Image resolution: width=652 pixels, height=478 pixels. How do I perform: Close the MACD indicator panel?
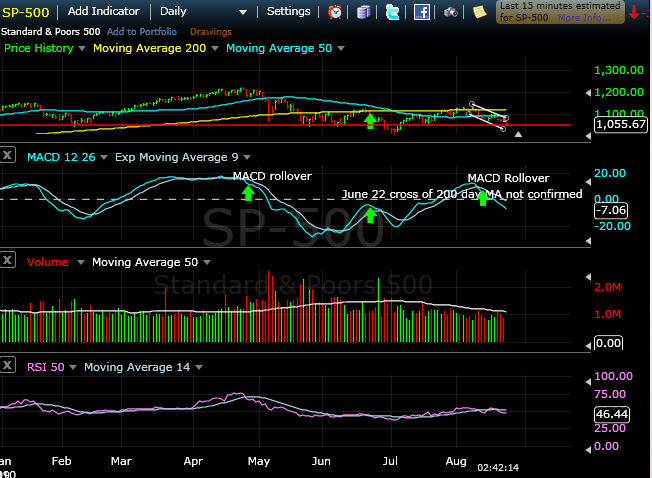click(8, 154)
